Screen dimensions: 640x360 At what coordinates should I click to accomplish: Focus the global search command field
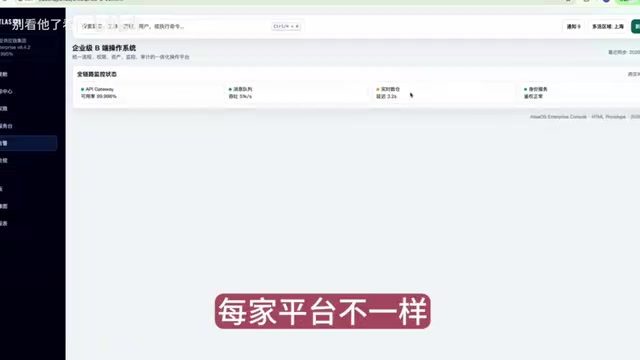(191, 26)
